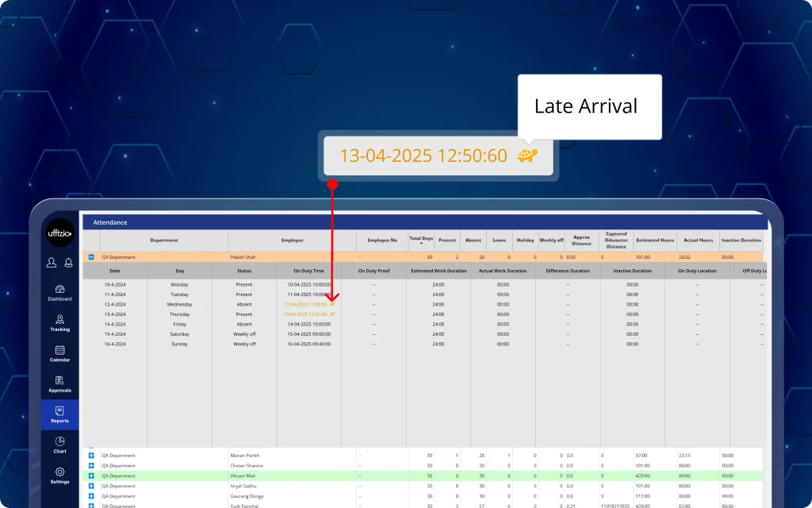
Task: Open the Calendar section
Action: tap(60, 354)
